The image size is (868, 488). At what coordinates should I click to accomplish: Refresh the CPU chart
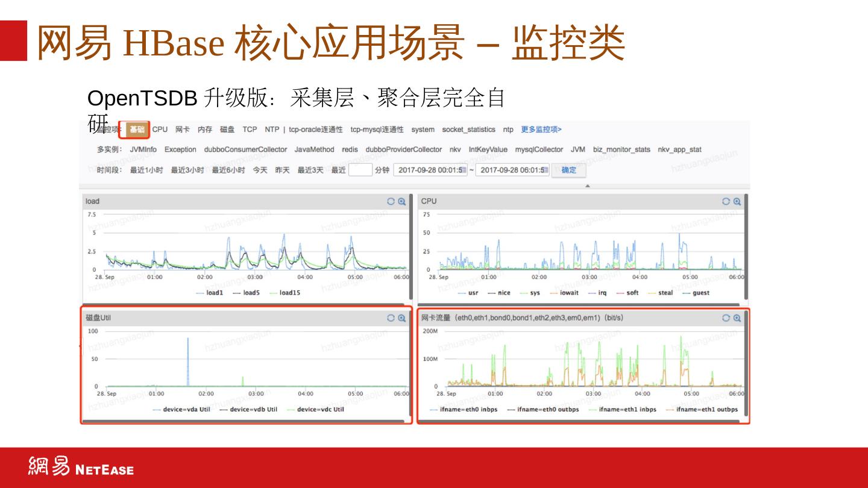[726, 202]
